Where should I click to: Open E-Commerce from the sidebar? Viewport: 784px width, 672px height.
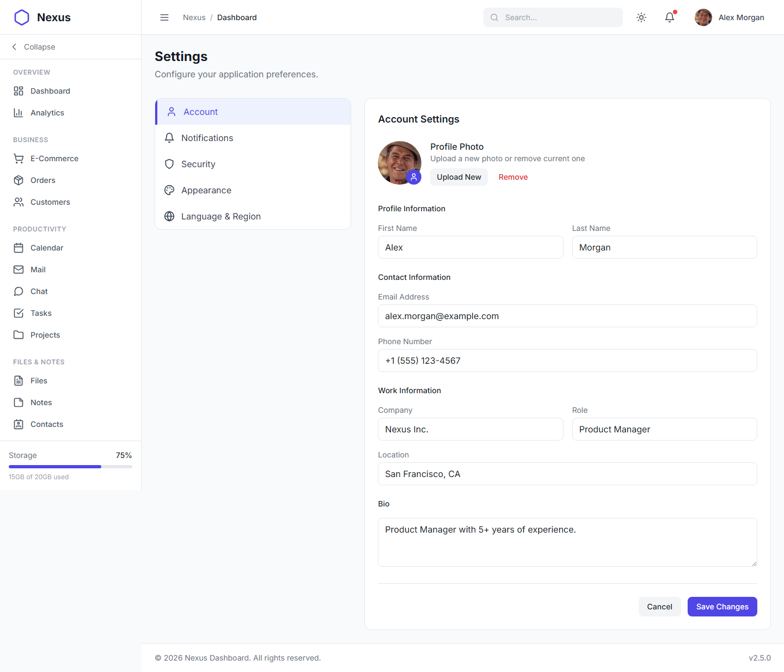[71, 158]
